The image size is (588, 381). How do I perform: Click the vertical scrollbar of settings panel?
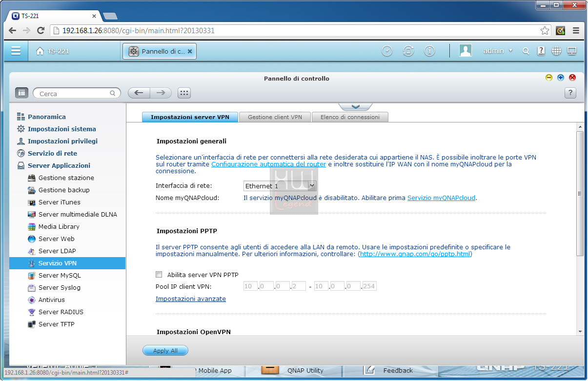(580, 194)
